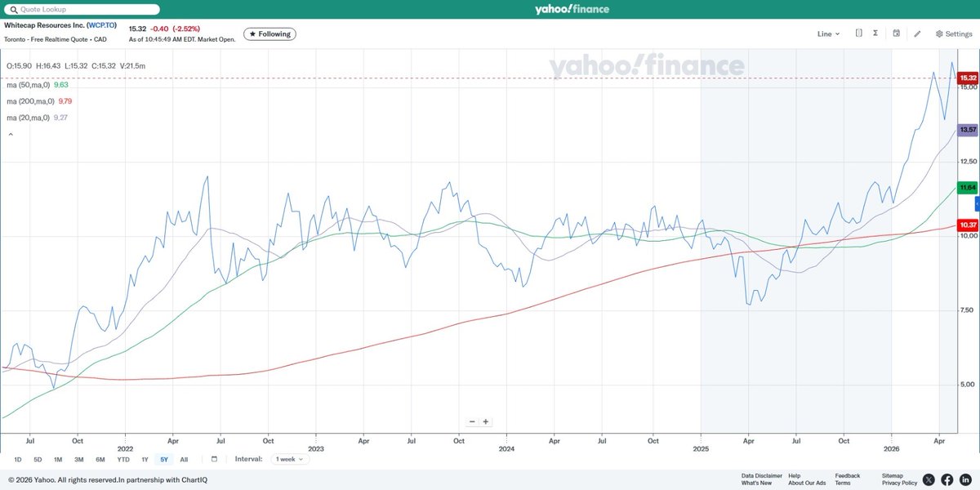
Task: Open the Sitemap footer link
Action: (893, 475)
